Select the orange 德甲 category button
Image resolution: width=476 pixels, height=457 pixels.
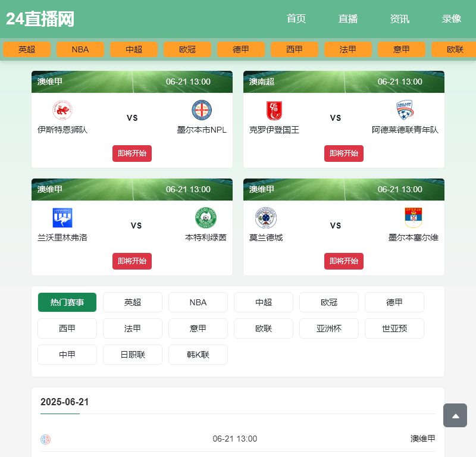pos(241,49)
